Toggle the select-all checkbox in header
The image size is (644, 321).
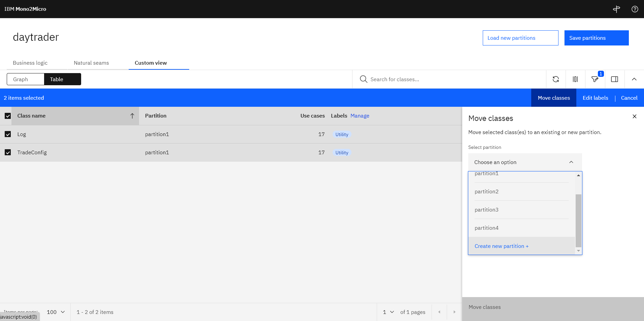pos(8,116)
